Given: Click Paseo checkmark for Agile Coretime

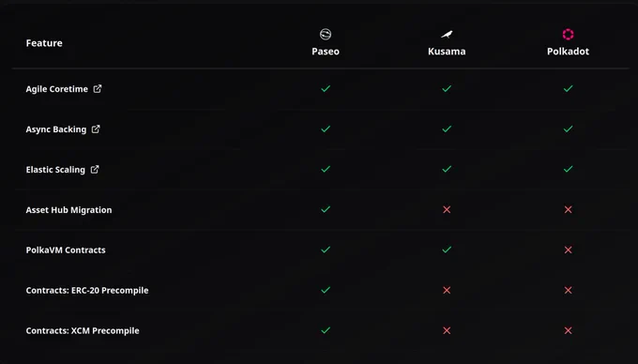Looking at the screenshot, I should [326, 88].
